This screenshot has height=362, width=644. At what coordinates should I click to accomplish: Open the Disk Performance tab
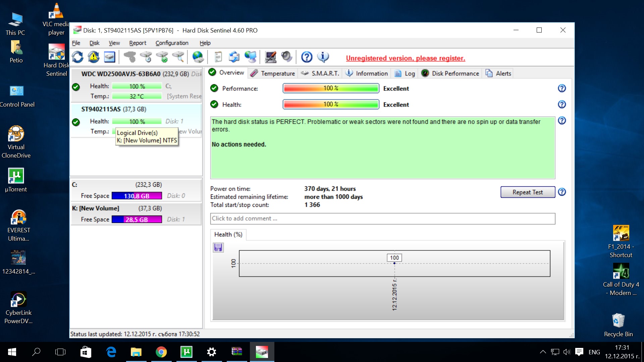450,73
